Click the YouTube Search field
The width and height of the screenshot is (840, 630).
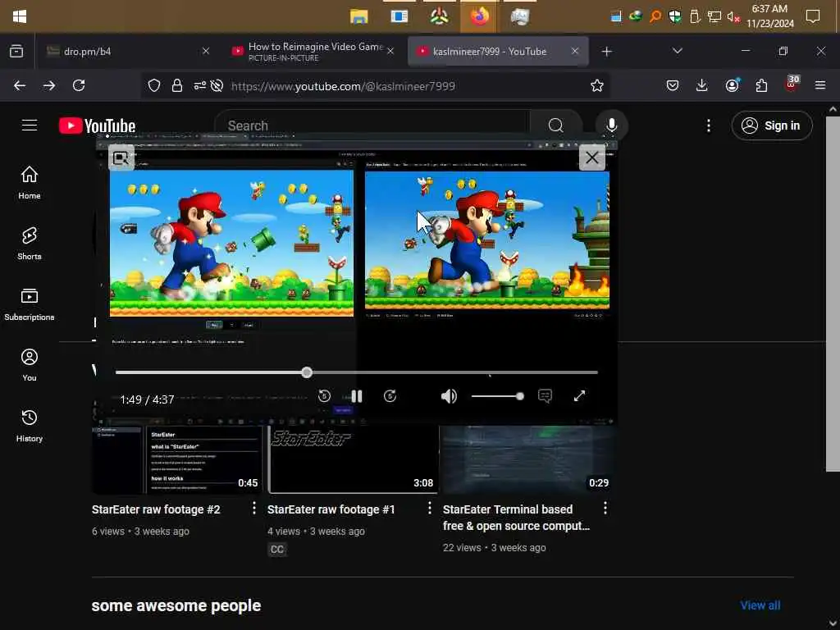[x=372, y=126]
